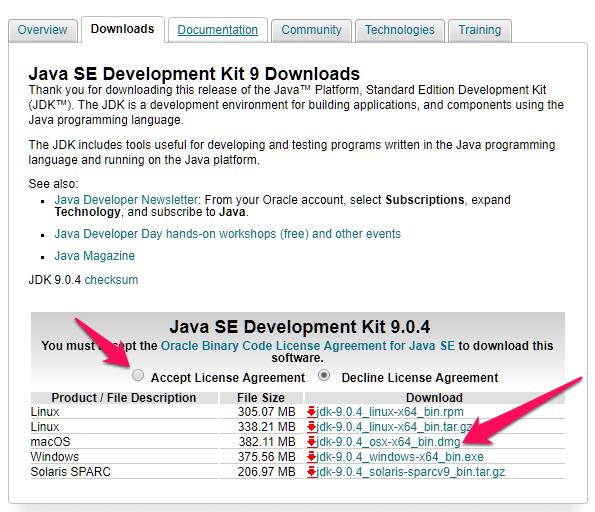Click the 305.07 MB file size value
The height and width of the screenshot is (512, 595).
coord(266,412)
